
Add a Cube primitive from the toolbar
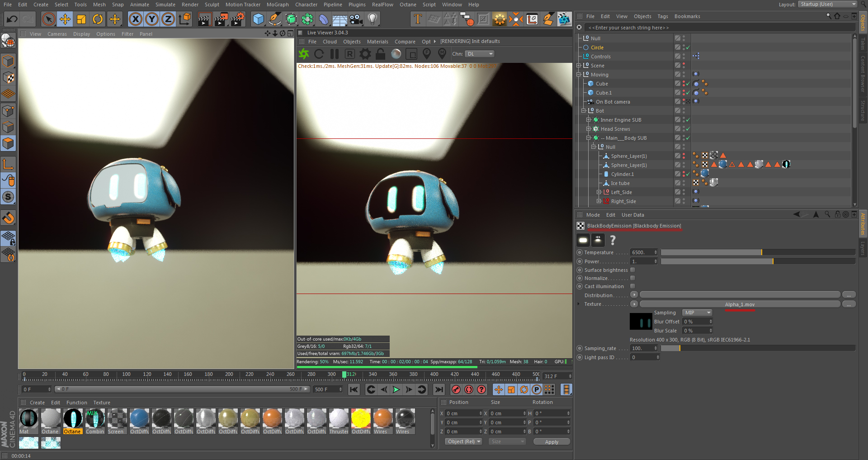point(258,19)
